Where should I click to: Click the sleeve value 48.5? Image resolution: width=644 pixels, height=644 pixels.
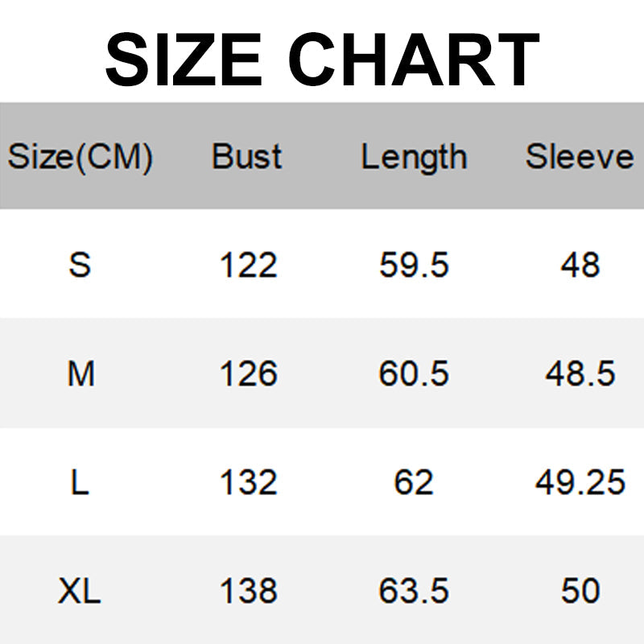[580, 374]
